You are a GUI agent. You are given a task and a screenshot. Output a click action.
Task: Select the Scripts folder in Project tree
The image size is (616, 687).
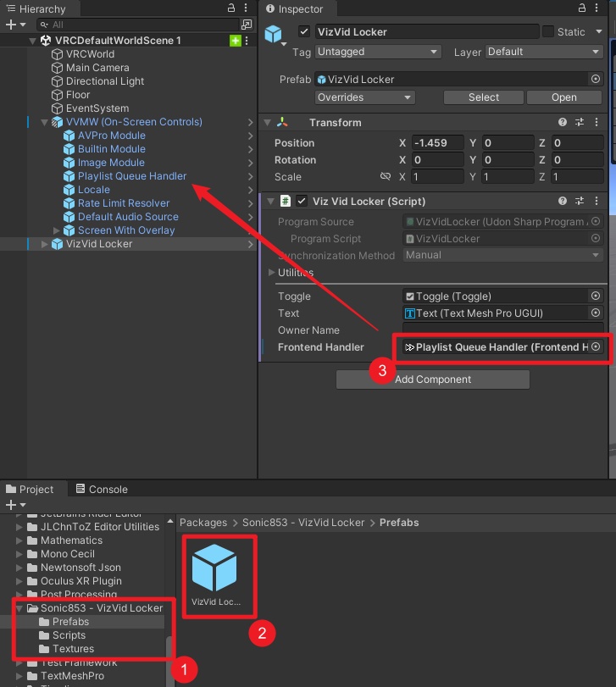69,635
